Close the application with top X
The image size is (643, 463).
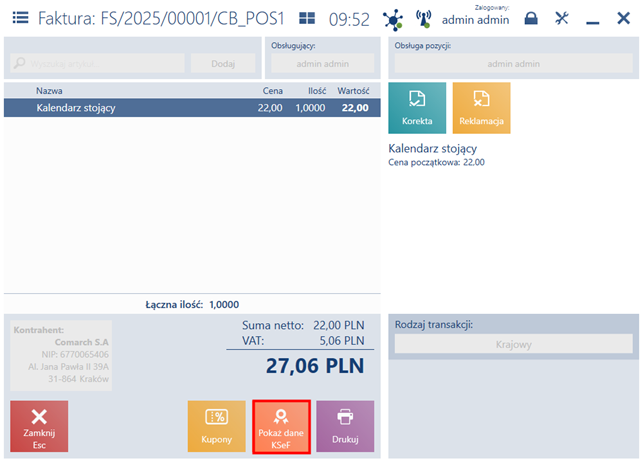point(623,18)
